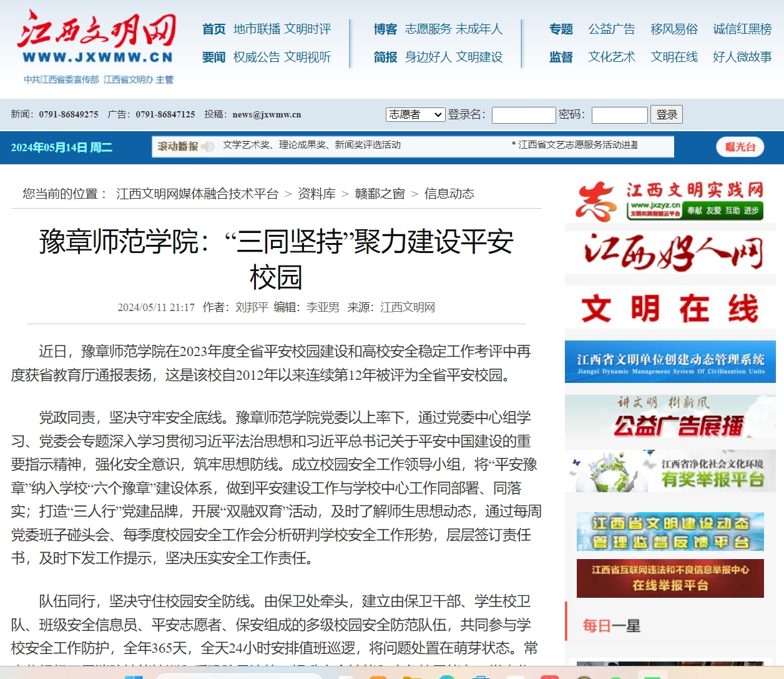Open 江西省文明建设动态管理监督反馈平台 banner
Image resolution: width=784 pixels, height=679 pixels.
point(670,532)
